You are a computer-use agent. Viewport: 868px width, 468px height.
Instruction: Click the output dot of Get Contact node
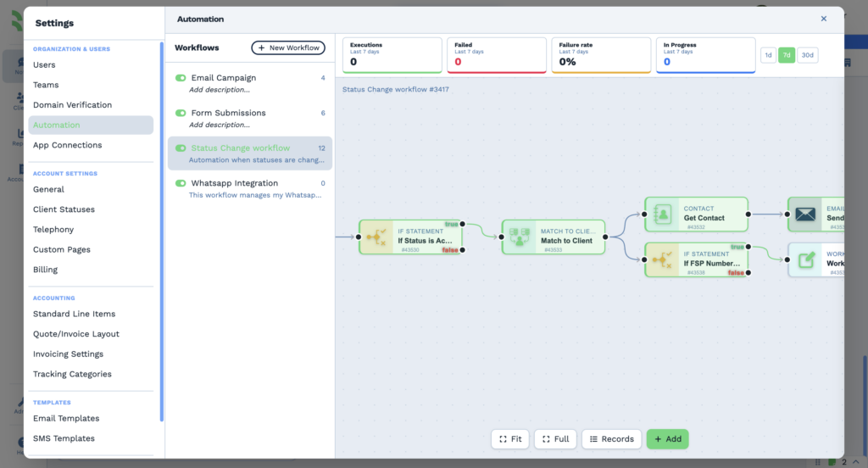[x=748, y=214]
